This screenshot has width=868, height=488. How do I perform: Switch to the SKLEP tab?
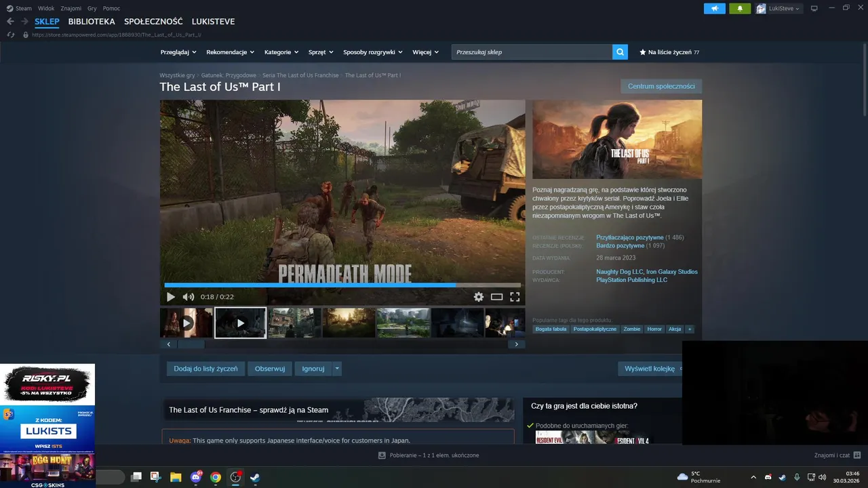point(47,22)
